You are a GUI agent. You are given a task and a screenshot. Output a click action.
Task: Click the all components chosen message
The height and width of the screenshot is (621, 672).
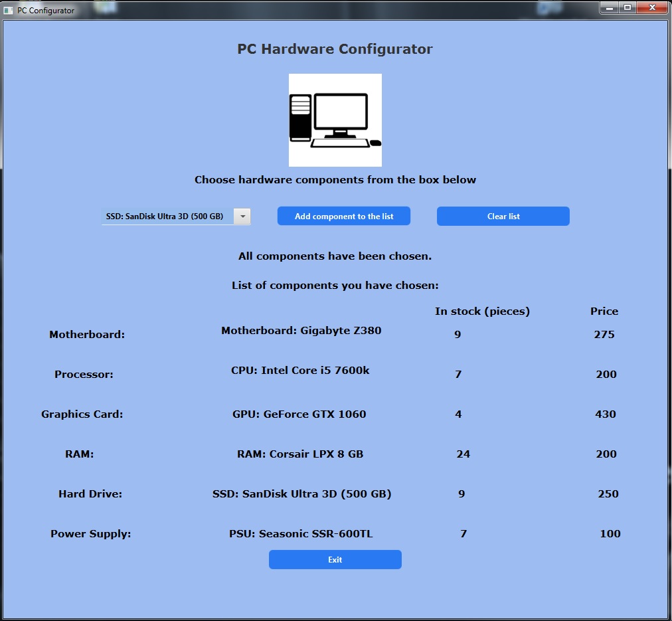point(335,256)
